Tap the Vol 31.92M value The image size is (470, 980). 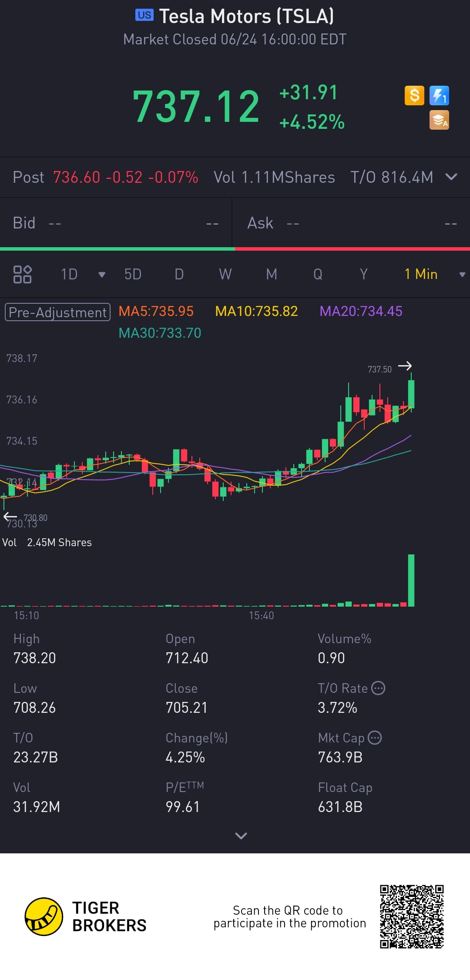coord(37,807)
